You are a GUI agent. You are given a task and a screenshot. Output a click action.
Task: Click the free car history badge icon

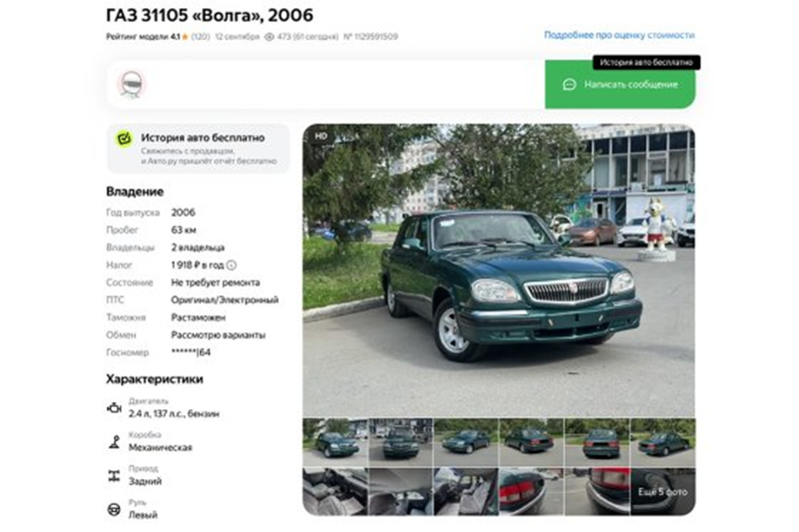coord(124,139)
